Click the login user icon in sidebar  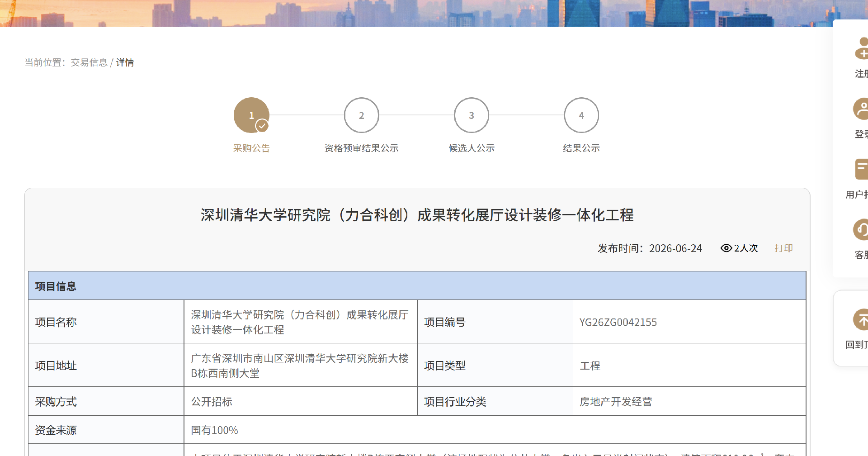[861, 109]
